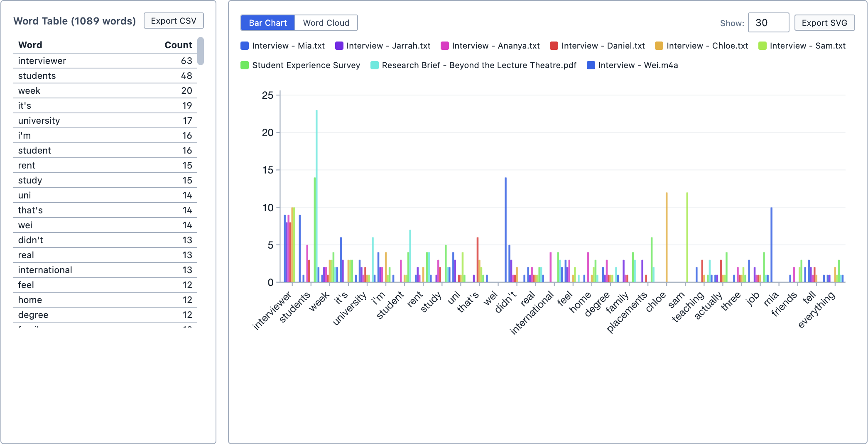
Task: Select the 'interviewer' row in the word table
Action: [105, 61]
